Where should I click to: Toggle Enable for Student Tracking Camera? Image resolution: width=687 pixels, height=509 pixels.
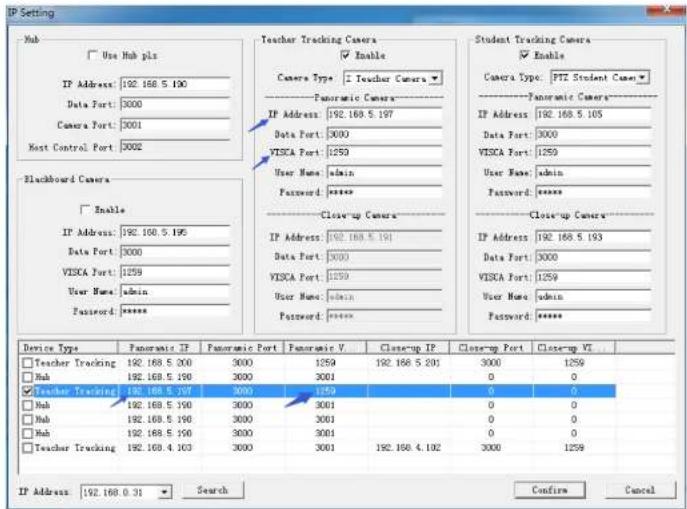coord(524,55)
